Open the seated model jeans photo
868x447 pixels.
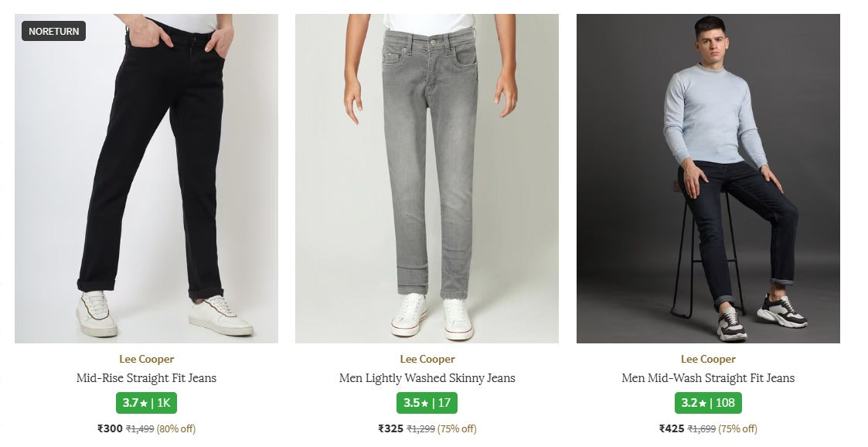pos(708,178)
